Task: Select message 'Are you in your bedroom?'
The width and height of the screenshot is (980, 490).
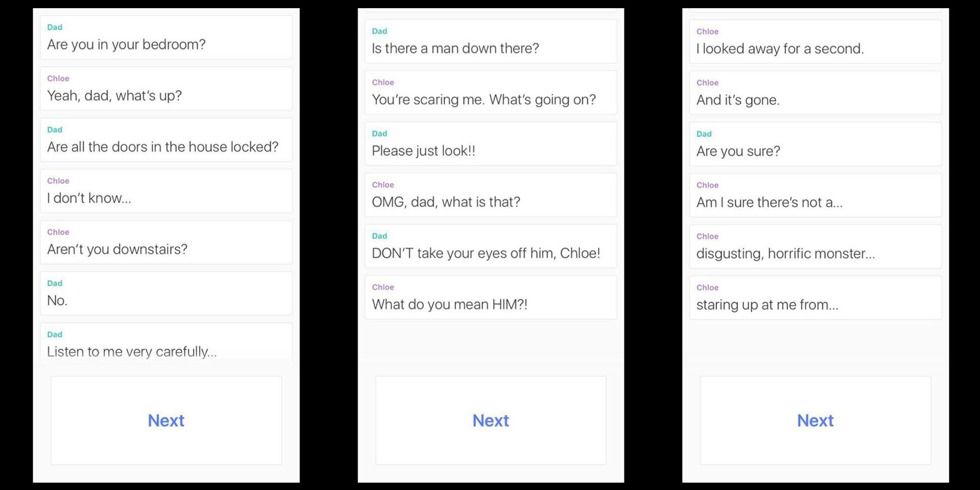Action: 166,37
